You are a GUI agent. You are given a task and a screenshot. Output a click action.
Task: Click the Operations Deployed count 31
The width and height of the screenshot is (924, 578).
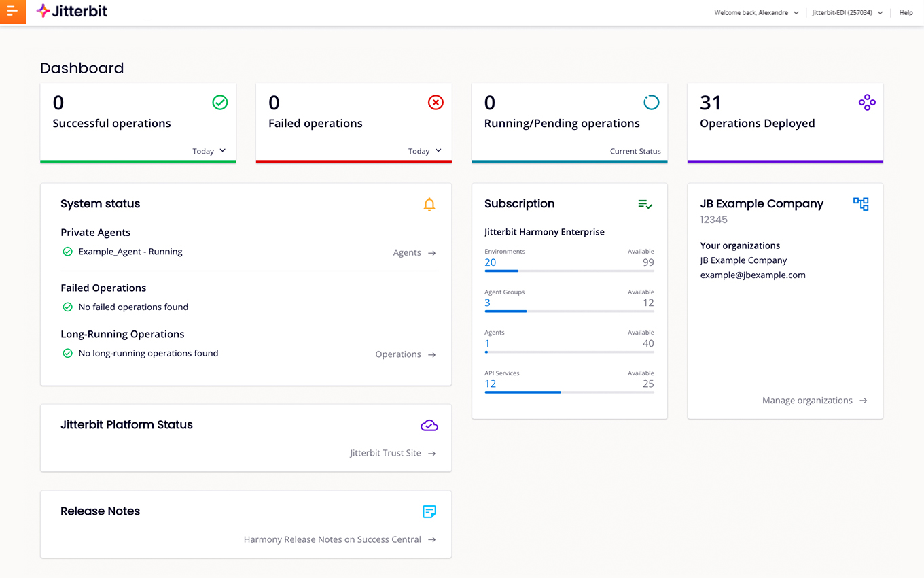[x=710, y=103]
